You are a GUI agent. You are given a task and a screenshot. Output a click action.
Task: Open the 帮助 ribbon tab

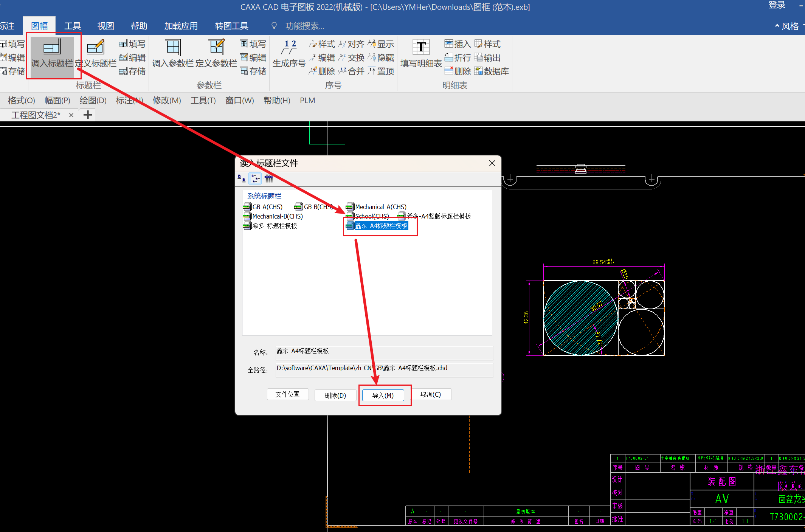pos(139,26)
